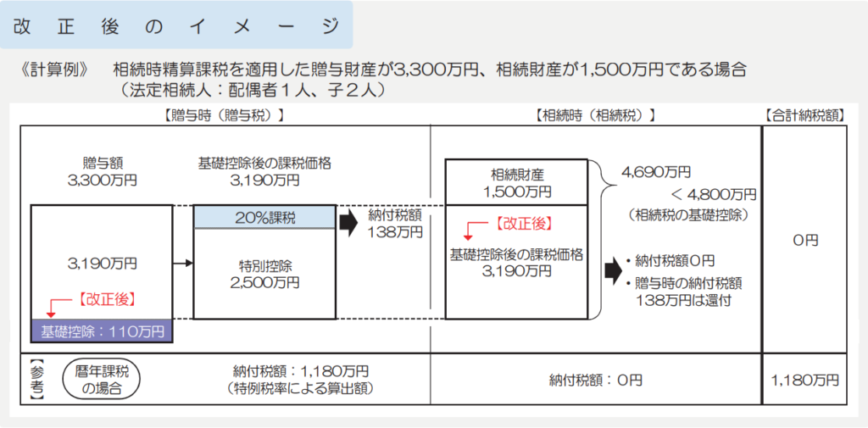Viewport: 868px width, 428px height.
Task: Click the purple 基礎控除：110万円 bar
Action: point(102,331)
